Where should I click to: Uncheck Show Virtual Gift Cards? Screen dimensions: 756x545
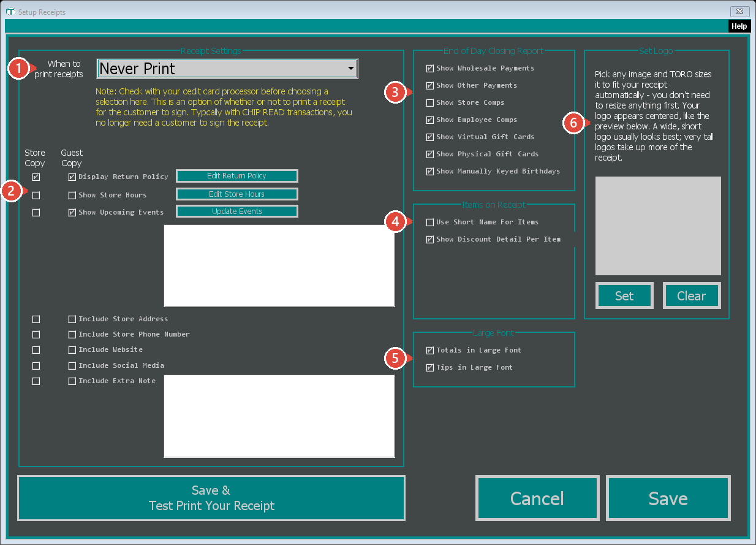coord(430,137)
